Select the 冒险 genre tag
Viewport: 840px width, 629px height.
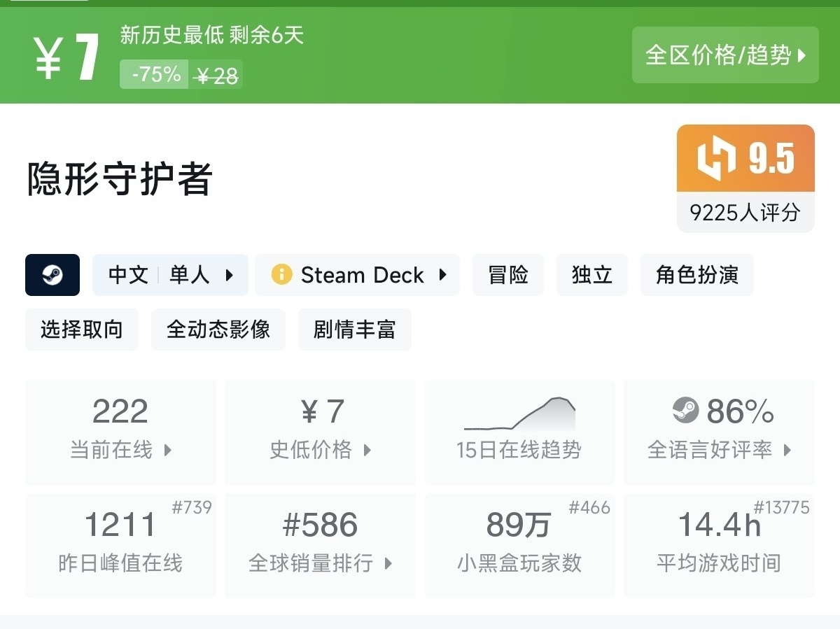point(508,275)
